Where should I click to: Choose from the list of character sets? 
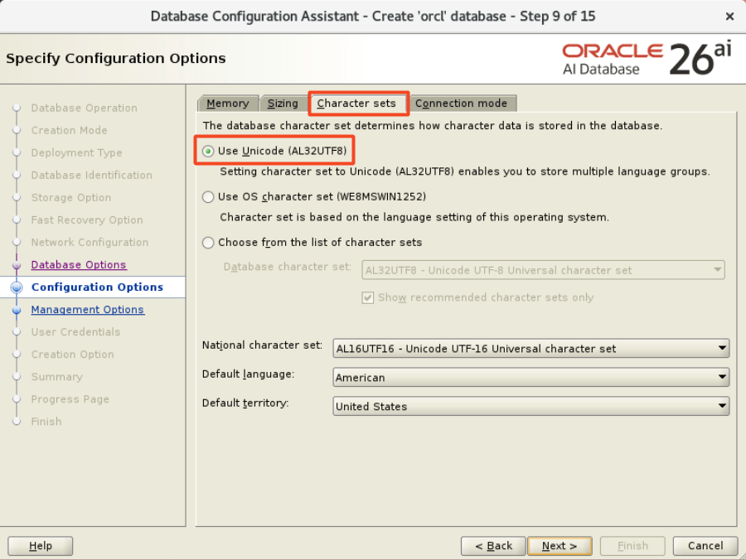[208, 243]
